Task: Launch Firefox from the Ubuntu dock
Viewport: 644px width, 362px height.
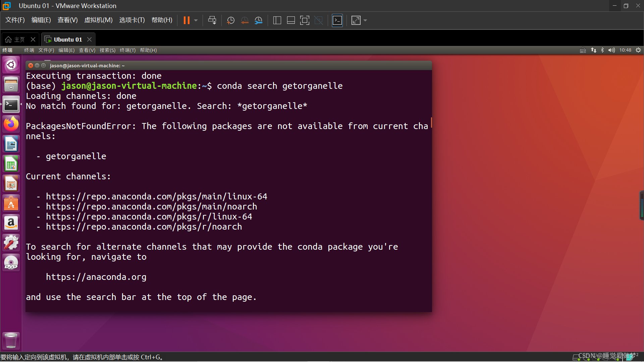Action: coord(11,124)
